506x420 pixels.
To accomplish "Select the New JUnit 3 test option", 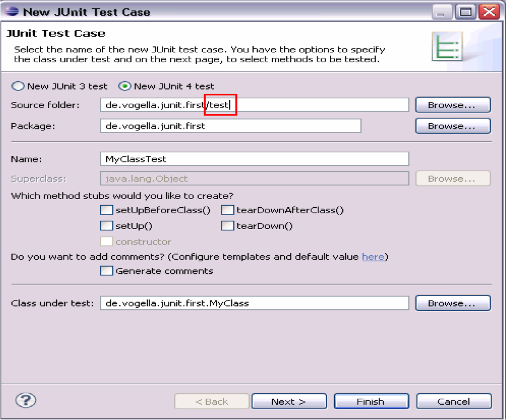I will (19, 86).
